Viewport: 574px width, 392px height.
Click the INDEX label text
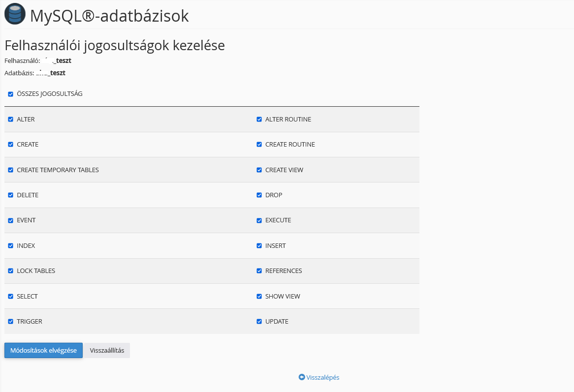26,246
